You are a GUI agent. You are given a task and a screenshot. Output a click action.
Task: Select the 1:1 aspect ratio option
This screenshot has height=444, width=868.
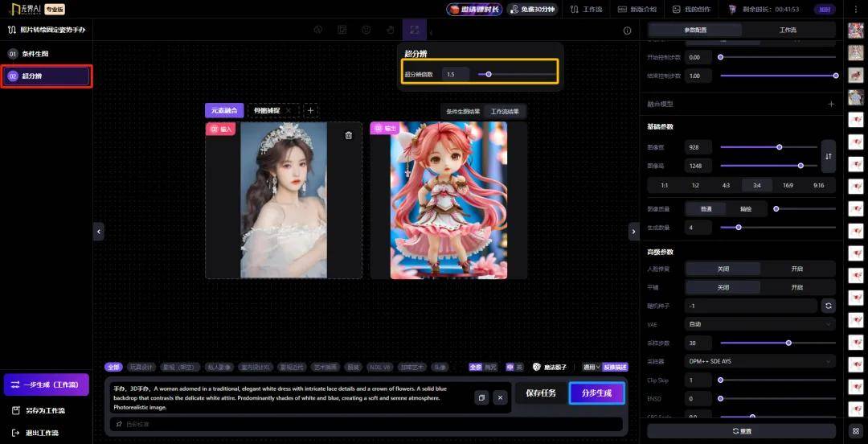point(665,185)
